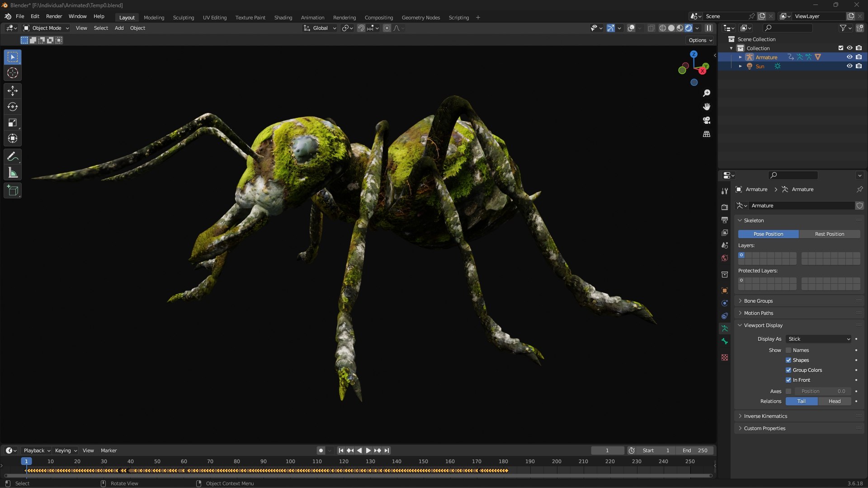Open the Object Mode dropdown
This screenshot has height=488, width=868.
pos(46,28)
